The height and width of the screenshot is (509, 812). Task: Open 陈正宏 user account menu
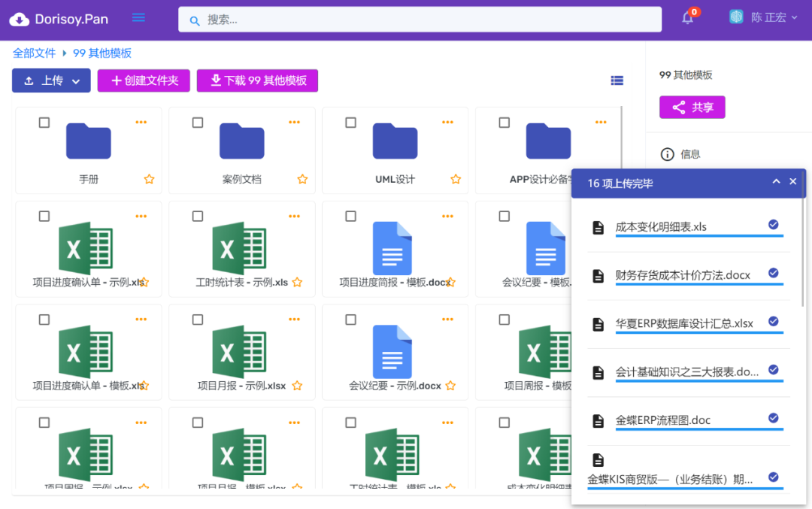[x=763, y=17]
